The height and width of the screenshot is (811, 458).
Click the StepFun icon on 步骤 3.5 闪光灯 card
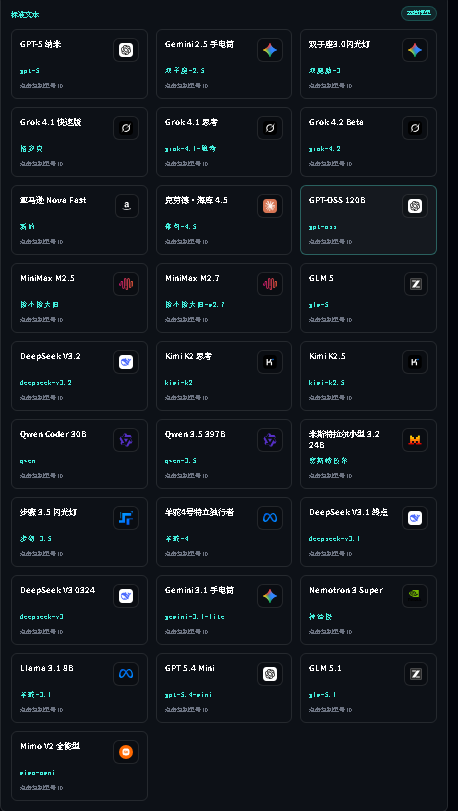click(126, 518)
